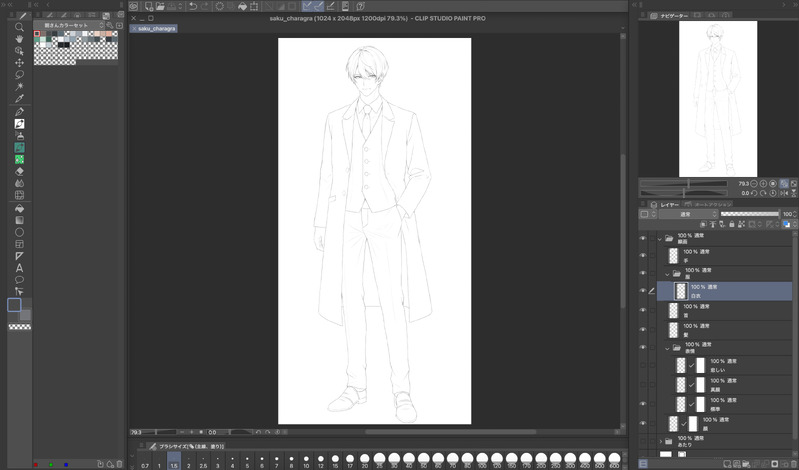The height and width of the screenshot is (470, 799).
Task: Select the Magnifier zoom tool
Action: (19, 27)
